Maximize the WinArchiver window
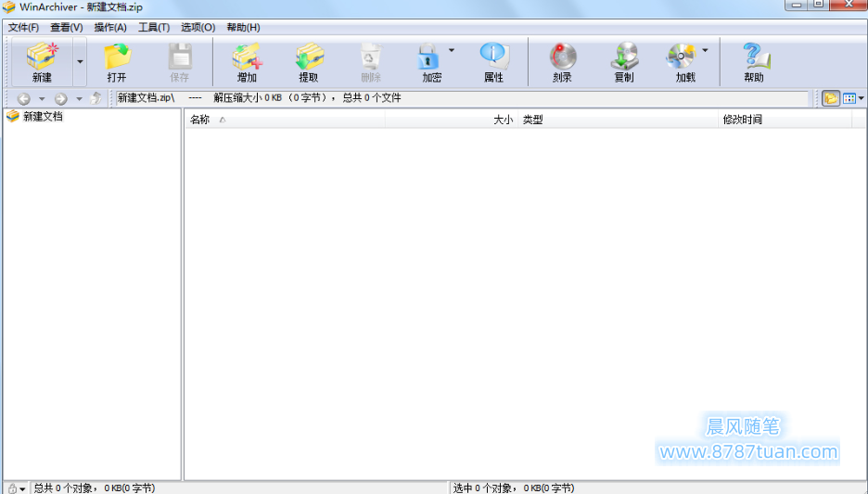The height and width of the screenshot is (494, 868). point(819,5)
